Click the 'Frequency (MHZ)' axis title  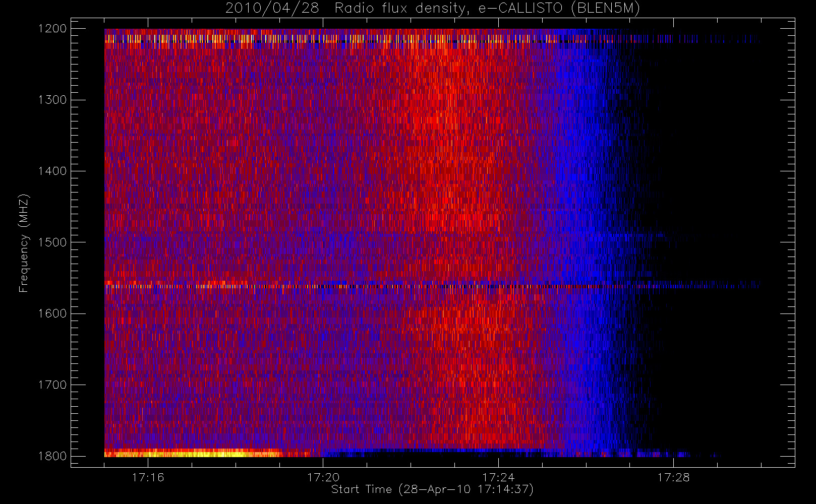pyautogui.click(x=24, y=243)
